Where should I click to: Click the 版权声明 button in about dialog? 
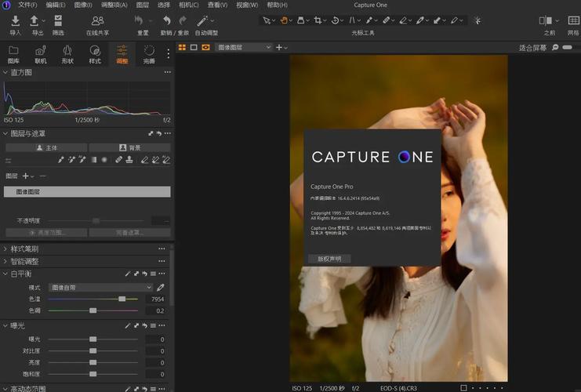329,259
